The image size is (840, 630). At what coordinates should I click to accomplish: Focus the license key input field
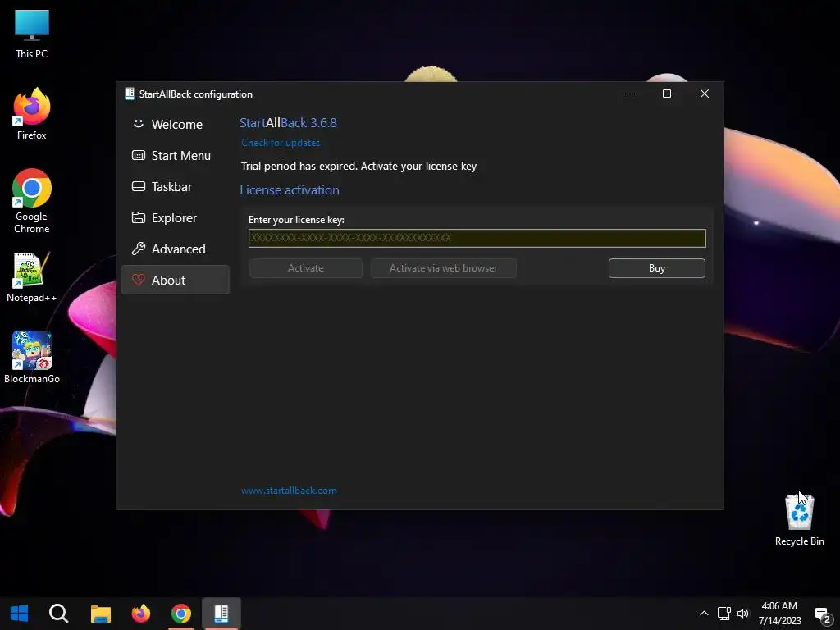point(477,238)
